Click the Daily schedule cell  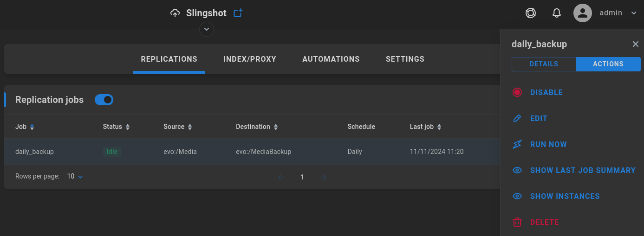[355, 152]
